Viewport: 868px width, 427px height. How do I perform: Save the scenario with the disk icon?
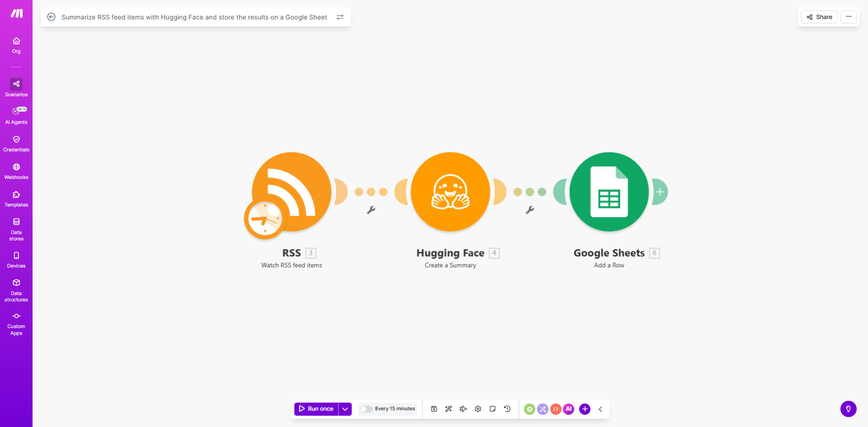tap(434, 409)
